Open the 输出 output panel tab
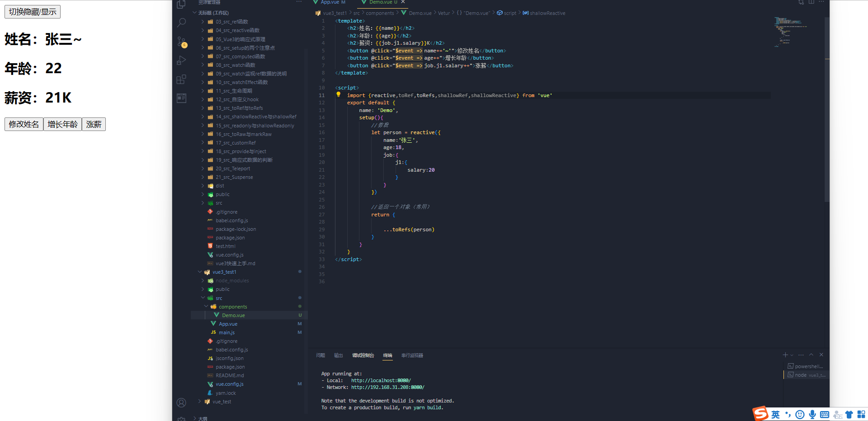868x421 pixels. click(x=338, y=356)
